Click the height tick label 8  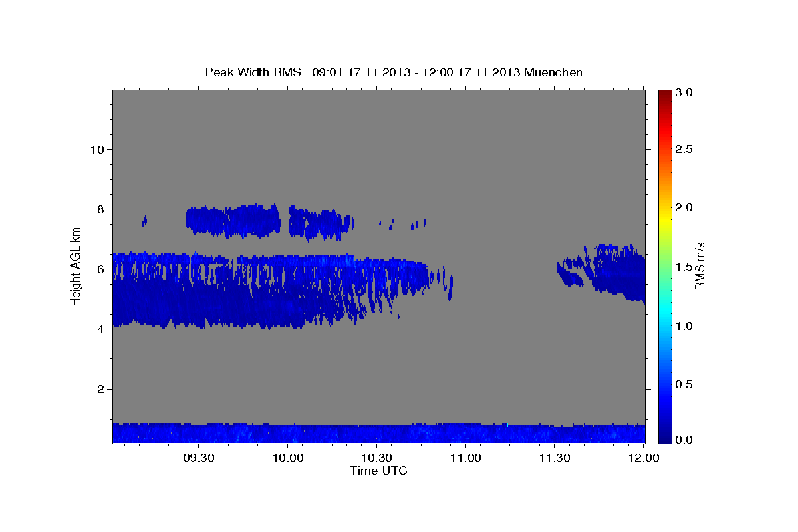[x=100, y=209]
